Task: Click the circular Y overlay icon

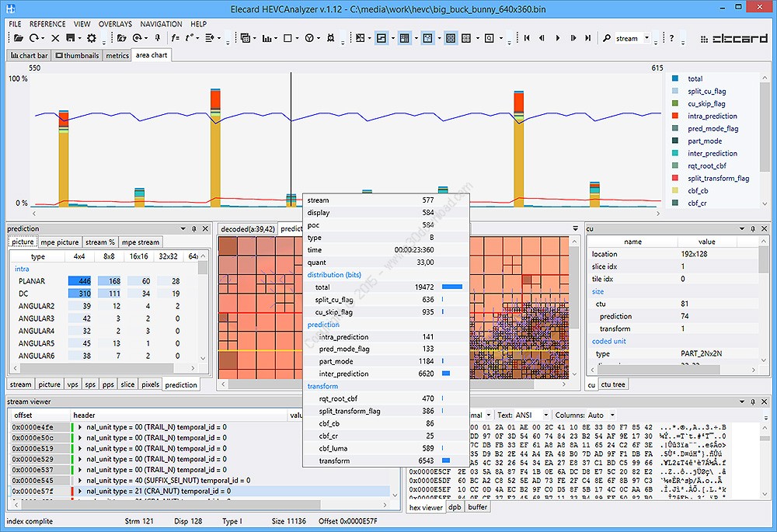Action: coord(309,38)
